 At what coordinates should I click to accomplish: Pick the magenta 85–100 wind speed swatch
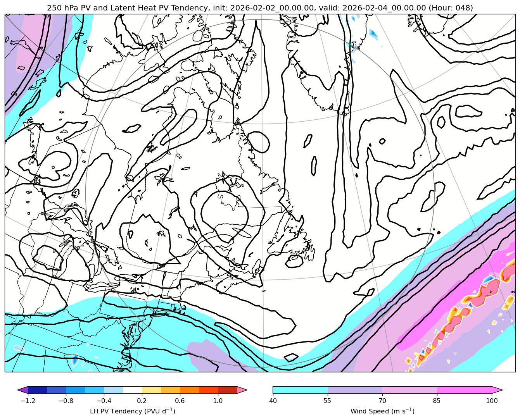(464, 390)
